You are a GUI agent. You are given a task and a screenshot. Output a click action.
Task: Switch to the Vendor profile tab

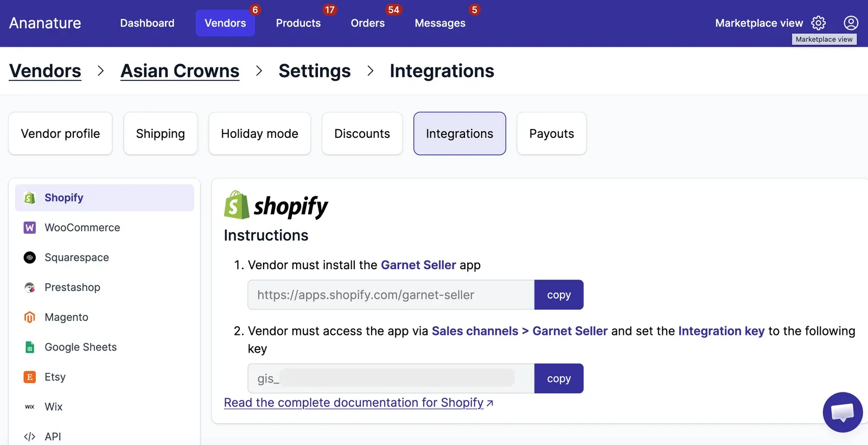click(60, 133)
